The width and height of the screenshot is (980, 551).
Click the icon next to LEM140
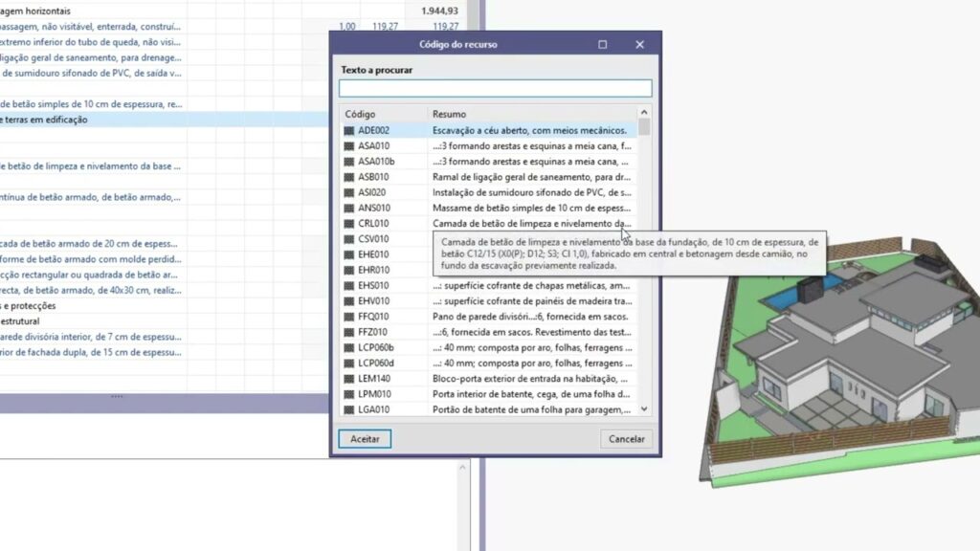point(349,379)
